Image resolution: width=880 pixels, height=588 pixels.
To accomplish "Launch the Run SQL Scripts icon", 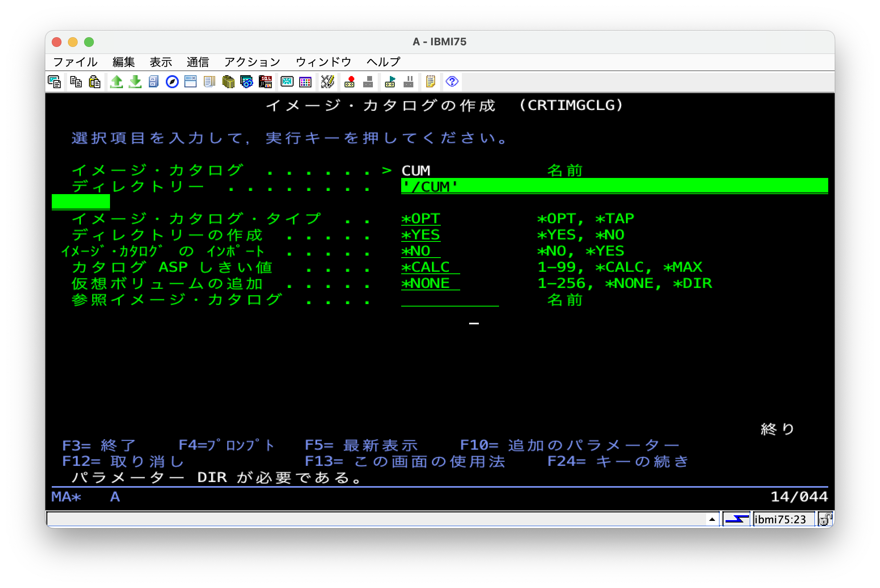I will point(265,82).
